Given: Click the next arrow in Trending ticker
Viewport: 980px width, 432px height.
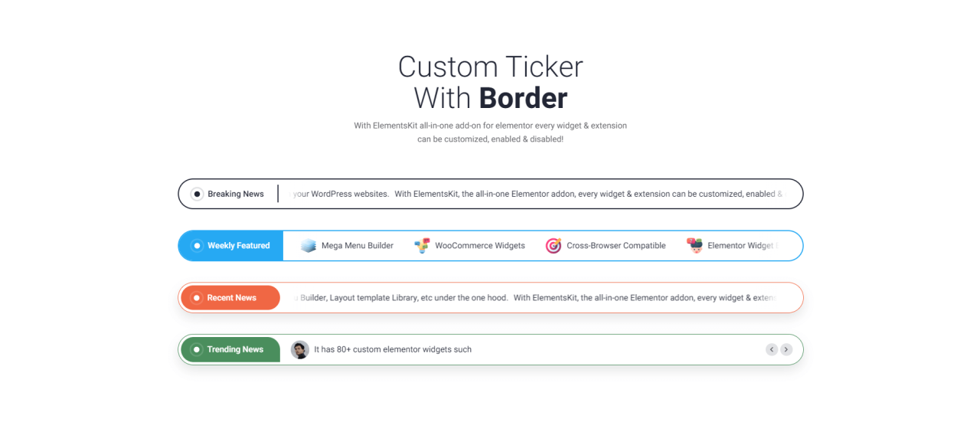Looking at the screenshot, I should pos(786,349).
